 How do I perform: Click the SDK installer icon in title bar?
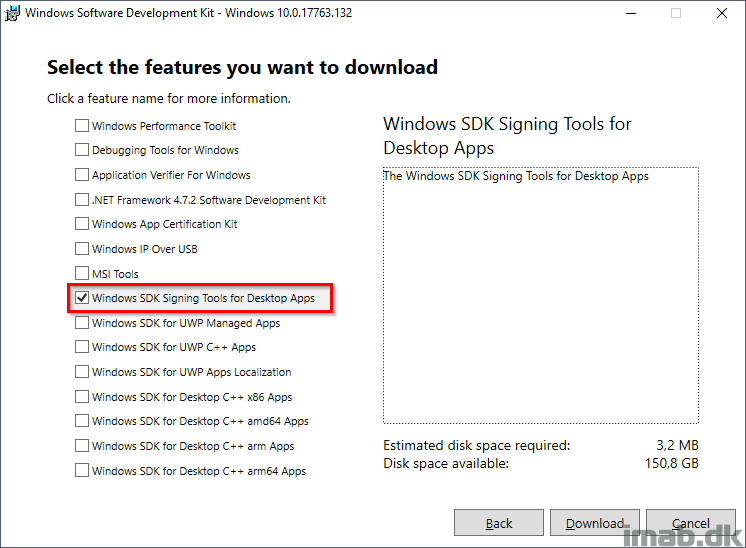(x=12, y=13)
